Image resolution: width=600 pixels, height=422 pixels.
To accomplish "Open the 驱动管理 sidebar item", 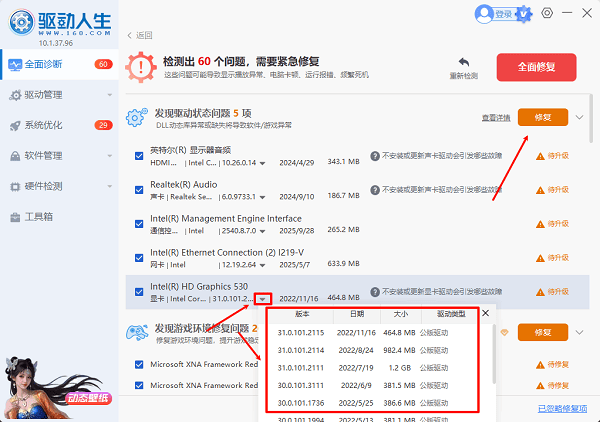I will 60,95.
